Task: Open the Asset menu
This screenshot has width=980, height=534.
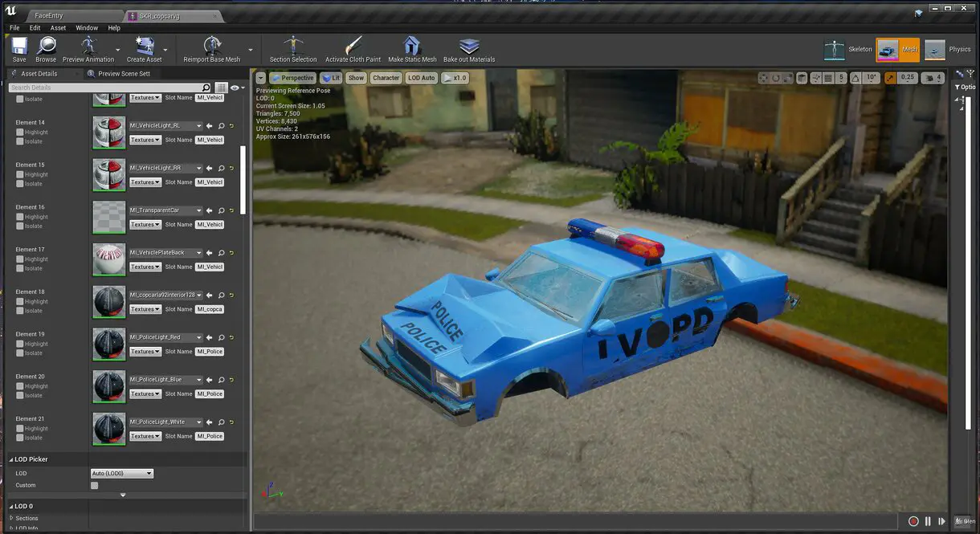Action: click(58, 28)
